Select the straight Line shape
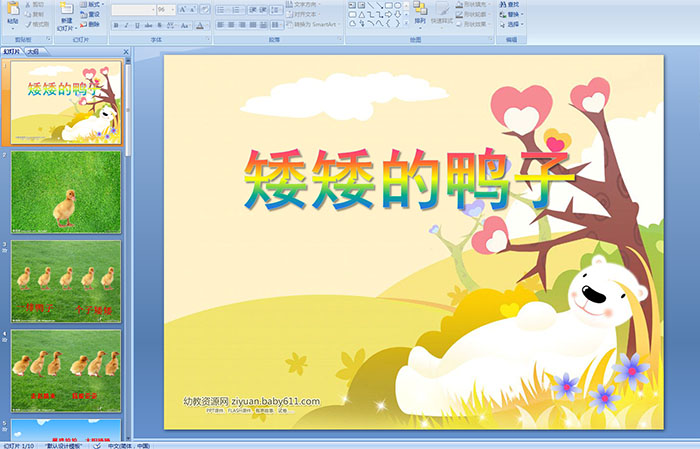This screenshot has height=449, width=700. [x=370, y=5]
